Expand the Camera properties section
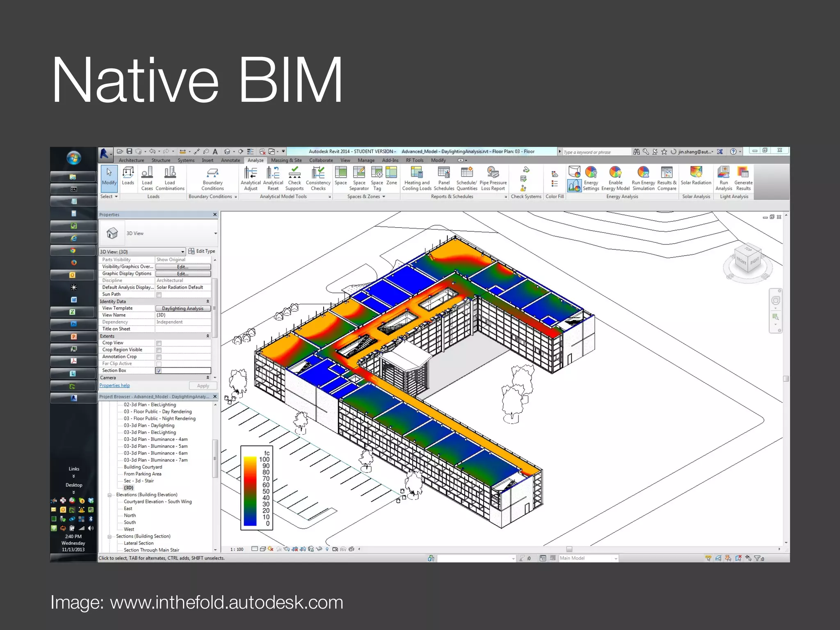The height and width of the screenshot is (630, 840). point(208,378)
